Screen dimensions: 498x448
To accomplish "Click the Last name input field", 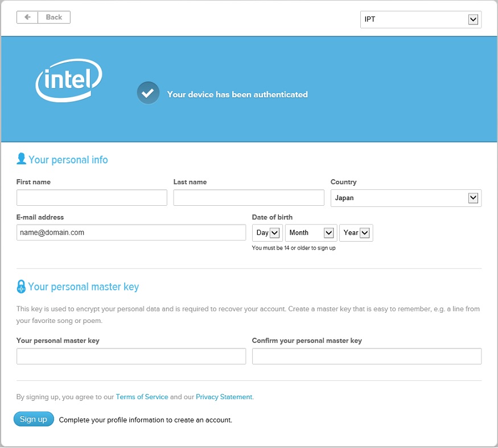I will click(x=249, y=198).
